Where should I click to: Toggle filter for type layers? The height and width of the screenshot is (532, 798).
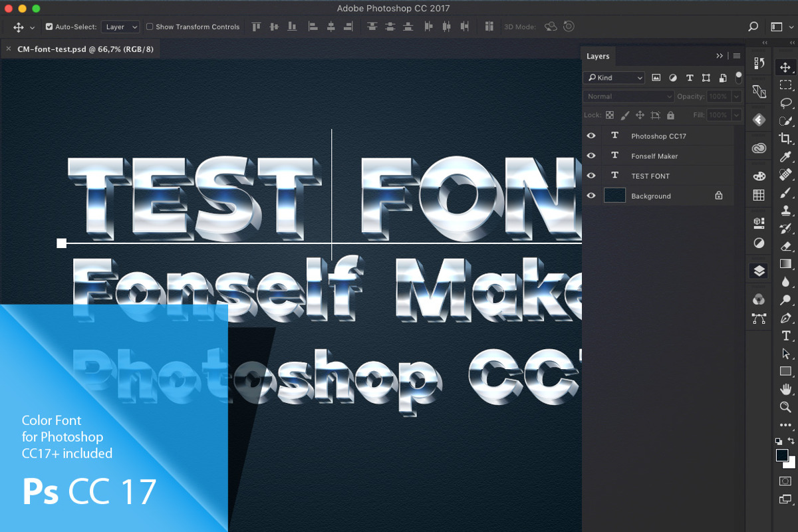pyautogui.click(x=690, y=78)
